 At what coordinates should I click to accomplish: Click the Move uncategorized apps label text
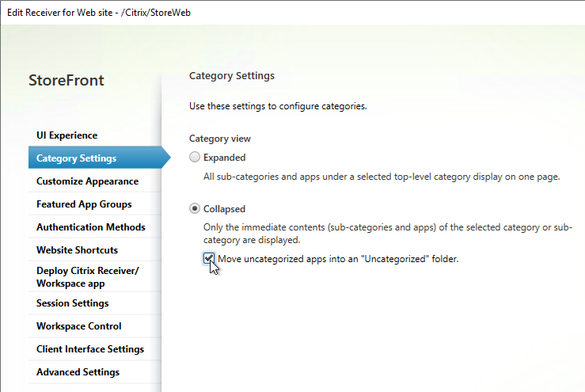click(x=338, y=259)
